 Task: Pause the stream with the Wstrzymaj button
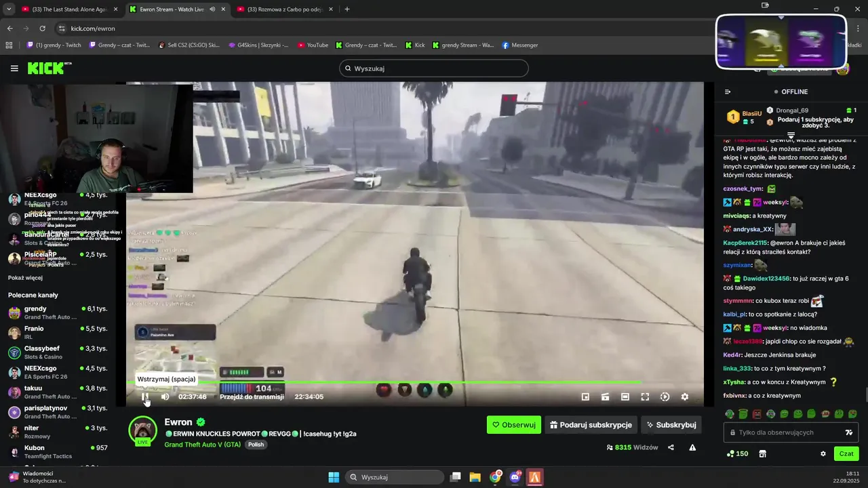tap(145, 397)
